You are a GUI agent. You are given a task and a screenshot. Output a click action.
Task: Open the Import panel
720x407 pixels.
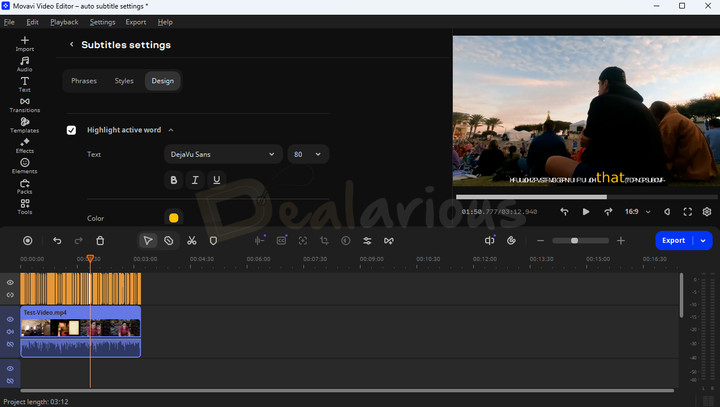(25, 44)
